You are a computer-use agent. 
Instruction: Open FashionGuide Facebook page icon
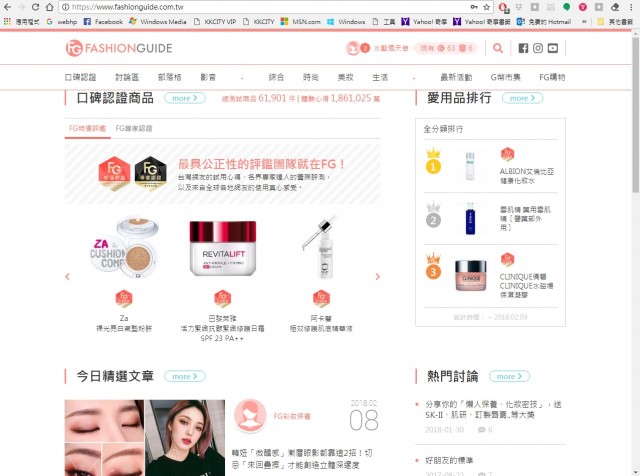tap(522, 48)
